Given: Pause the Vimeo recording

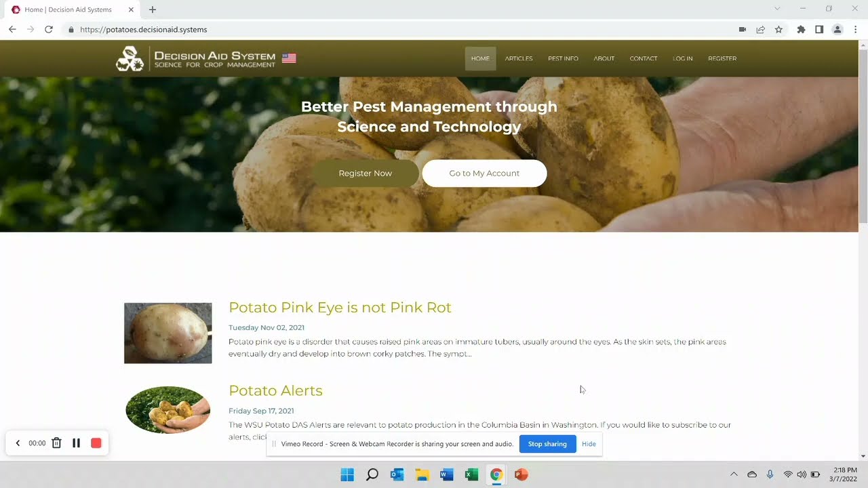Looking at the screenshot, I should pyautogui.click(x=76, y=443).
